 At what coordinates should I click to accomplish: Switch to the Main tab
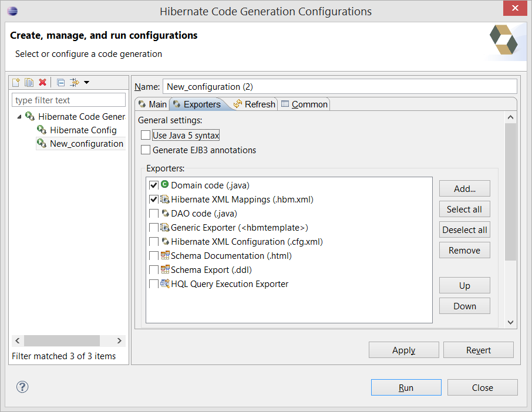click(152, 104)
